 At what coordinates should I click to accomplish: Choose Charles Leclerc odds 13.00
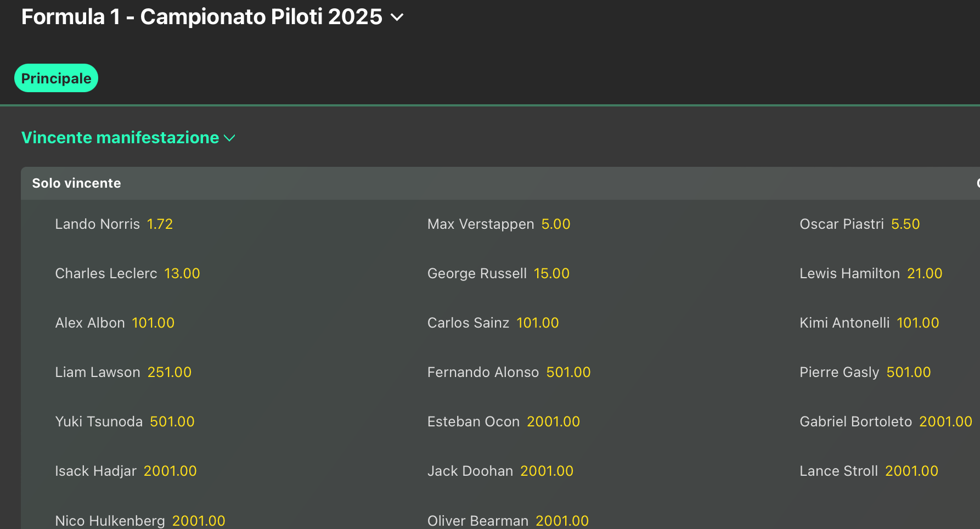[x=182, y=274]
